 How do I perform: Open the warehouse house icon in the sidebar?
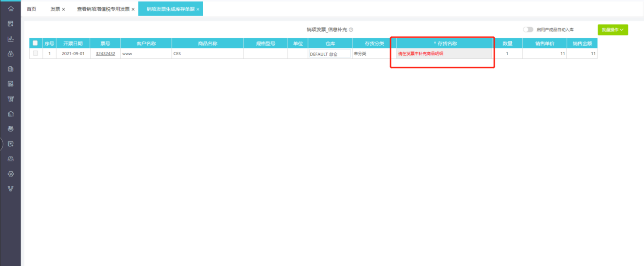(x=11, y=114)
